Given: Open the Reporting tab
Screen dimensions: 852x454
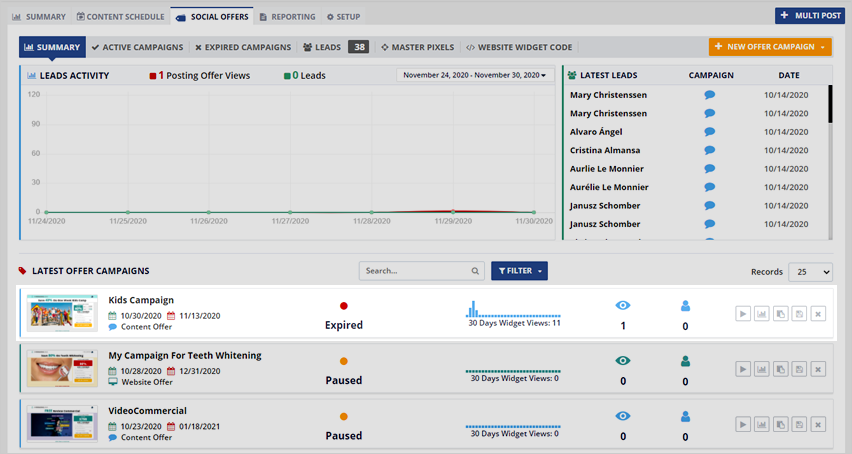Looking at the screenshot, I should point(287,17).
